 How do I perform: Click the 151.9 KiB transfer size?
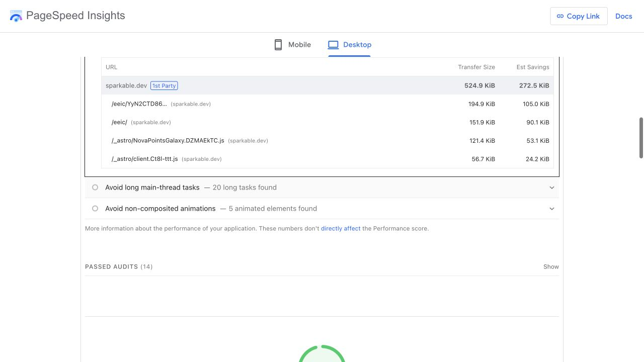click(x=482, y=122)
